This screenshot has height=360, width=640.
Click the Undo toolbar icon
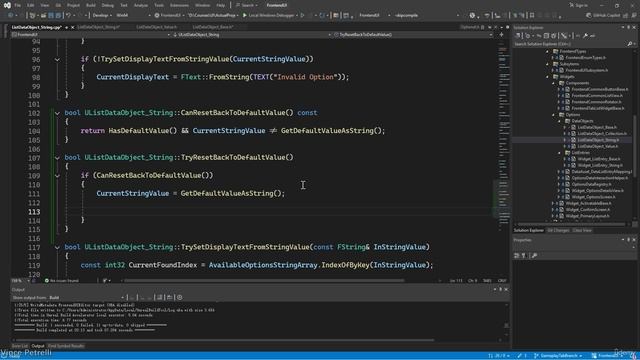[69, 15]
